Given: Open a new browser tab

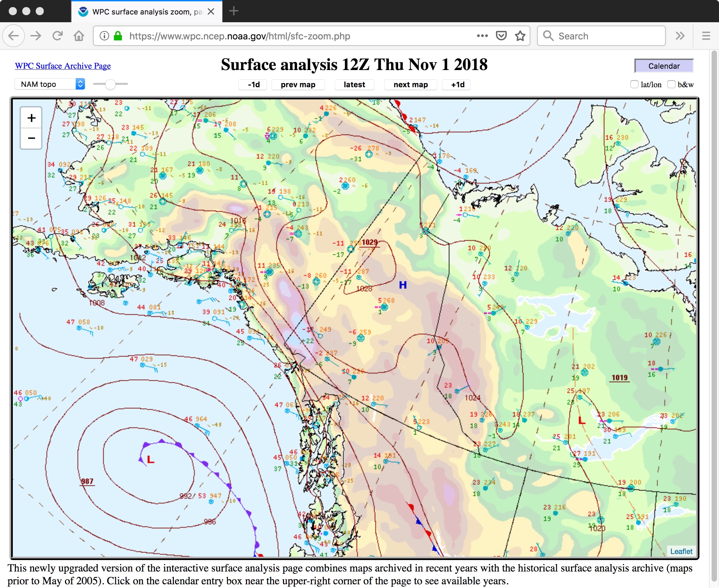Looking at the screenshot, I should (x=234, y=11).
